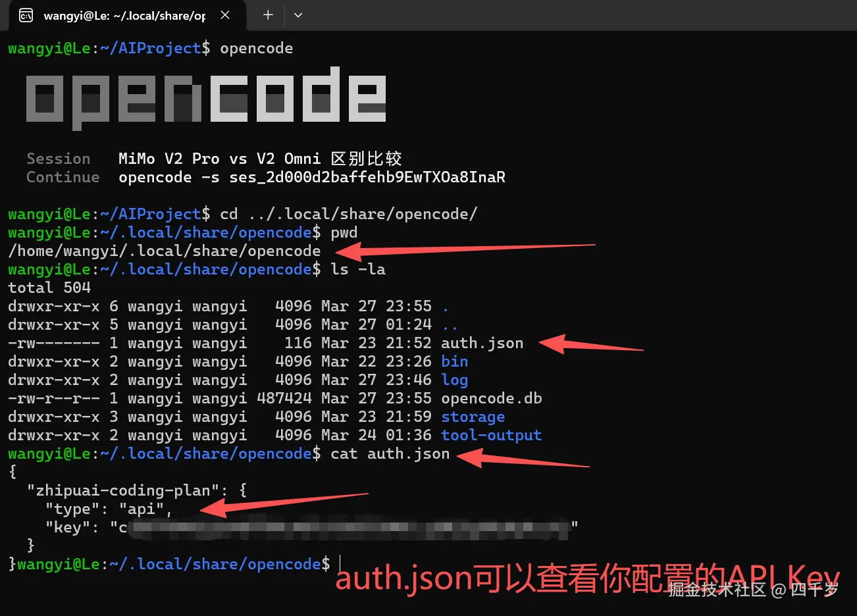Click the opencode.db file entry
The width and height of the screenshot is (857, 616).
click(491, 398)
